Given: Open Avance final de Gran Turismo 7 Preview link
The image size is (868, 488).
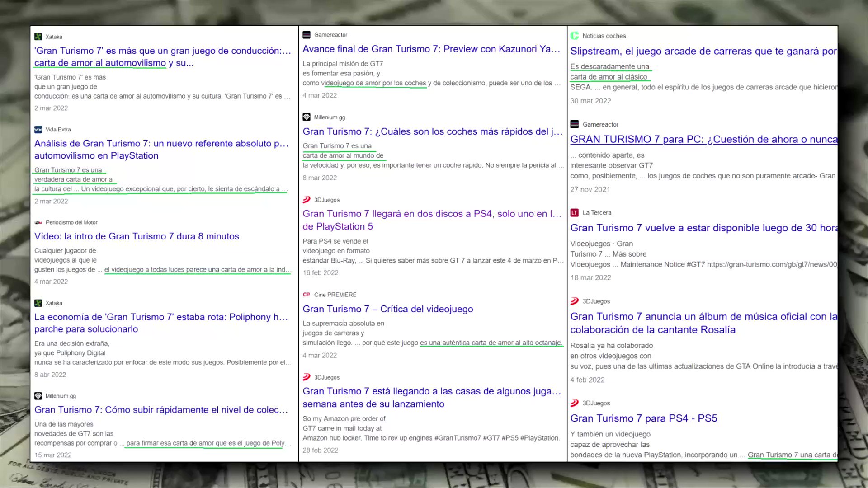Looking at the screenshot, I should [x=431, y=49].
